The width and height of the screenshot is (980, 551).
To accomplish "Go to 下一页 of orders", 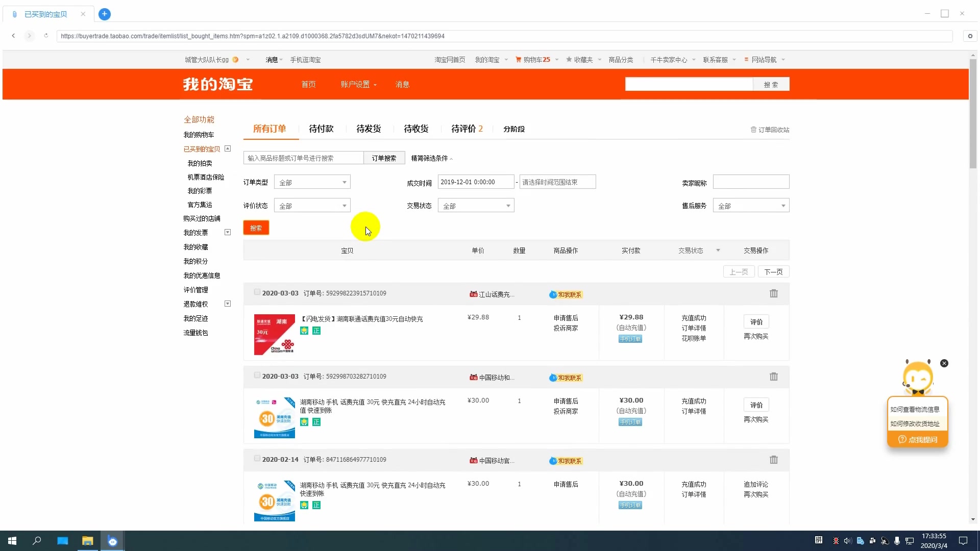I will coord(774,272).
